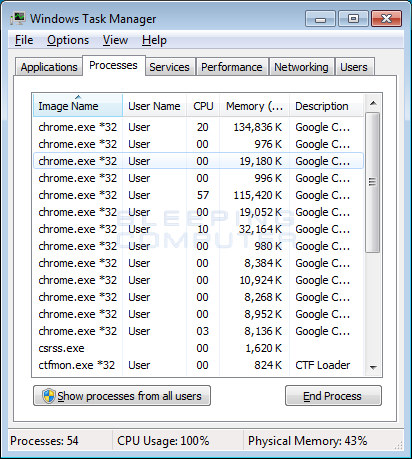Click the CPU value 57 cell
Viewport: 412px width, 459px height.
(203, 195)
